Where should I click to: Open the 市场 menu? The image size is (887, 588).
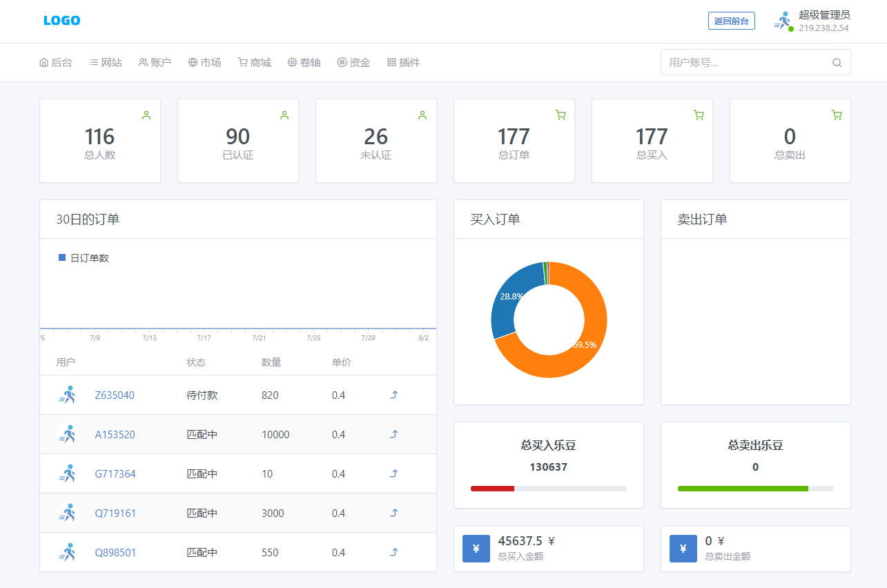click(204, 62)
